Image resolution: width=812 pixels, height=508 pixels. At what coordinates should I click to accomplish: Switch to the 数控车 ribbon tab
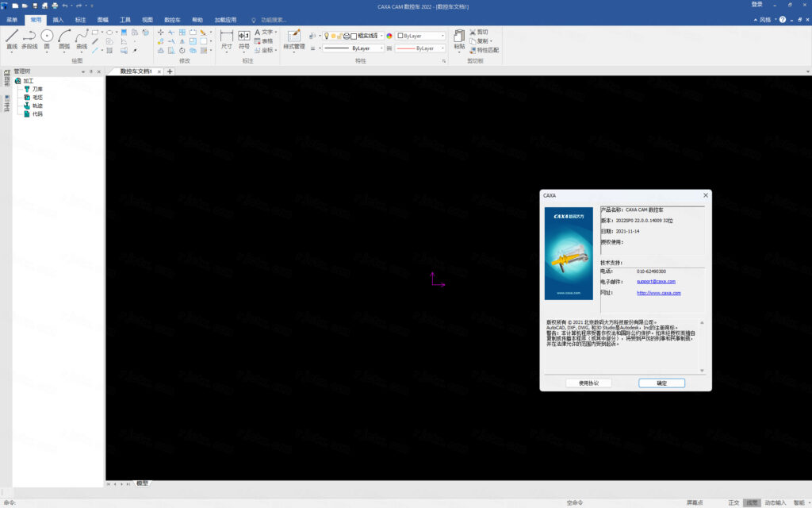coord(172,19)
